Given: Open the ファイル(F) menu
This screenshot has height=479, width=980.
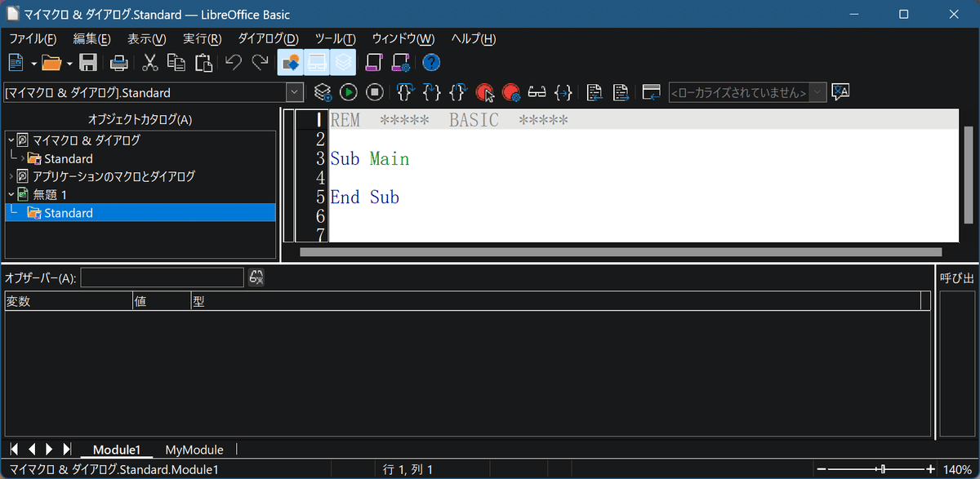Looking at the screenshot, I should [x=33, y=38].
